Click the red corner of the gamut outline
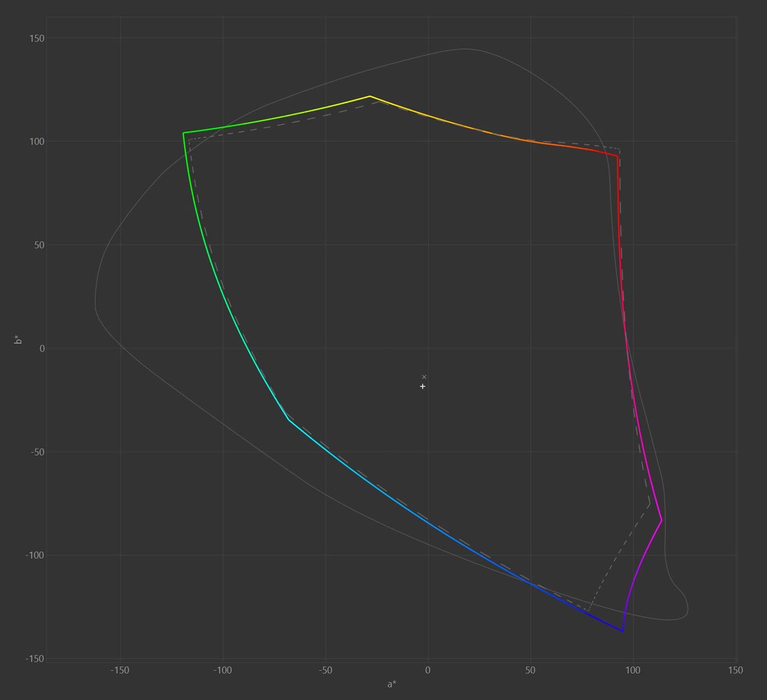Screen dimensions: 767x700 pyautogui.click(x=617, y=156)
